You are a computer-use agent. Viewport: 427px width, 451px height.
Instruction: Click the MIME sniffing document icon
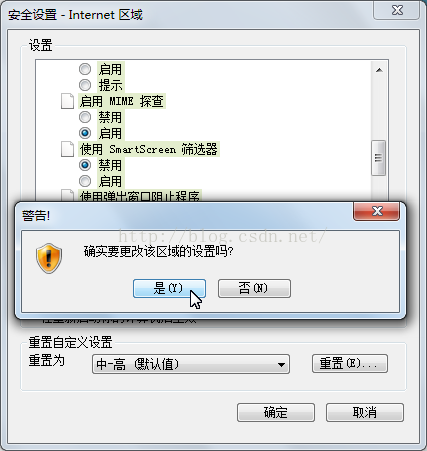(67, 101)
